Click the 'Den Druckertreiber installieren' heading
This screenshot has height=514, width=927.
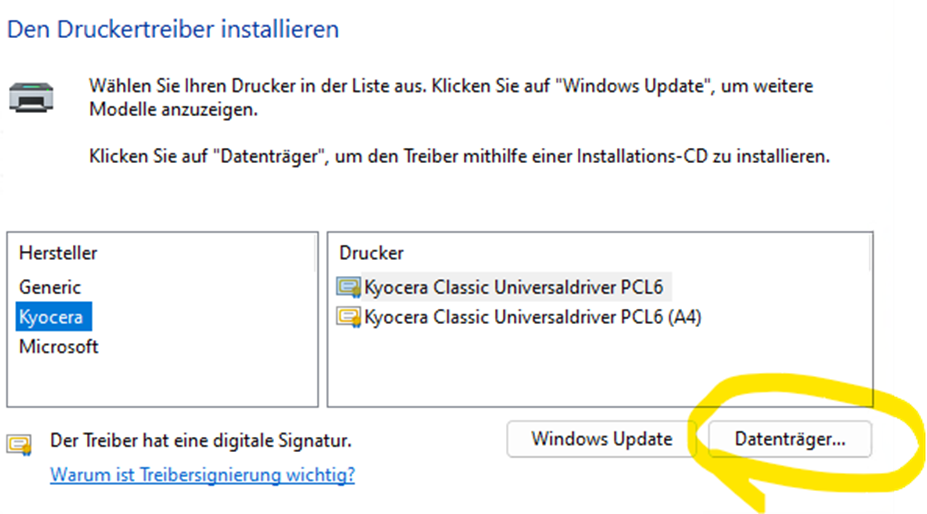click(173, 29)
